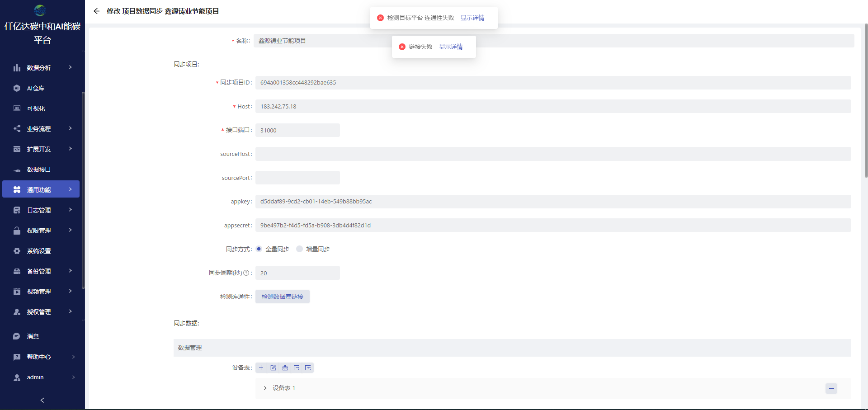Click the clear (brush) icon in 设备表 toolbar
Viewport: 868px width, 410px height.
click(x=285, y=368)
